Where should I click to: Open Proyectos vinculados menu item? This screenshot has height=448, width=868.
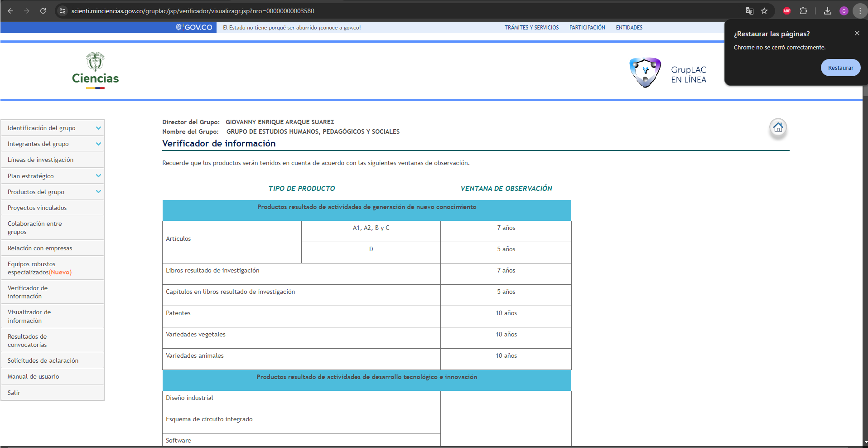pyautogui.click(x=37, y=208)
